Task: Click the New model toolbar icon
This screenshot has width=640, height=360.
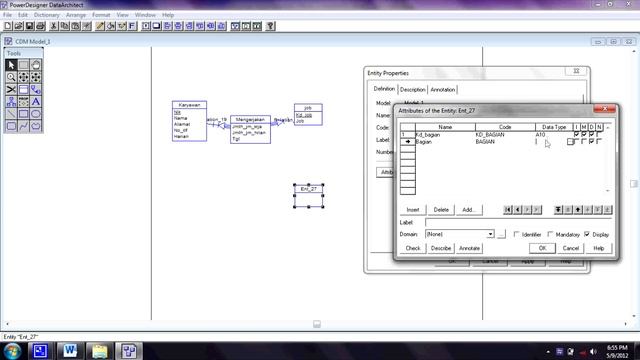Action: tap(8, 26)
